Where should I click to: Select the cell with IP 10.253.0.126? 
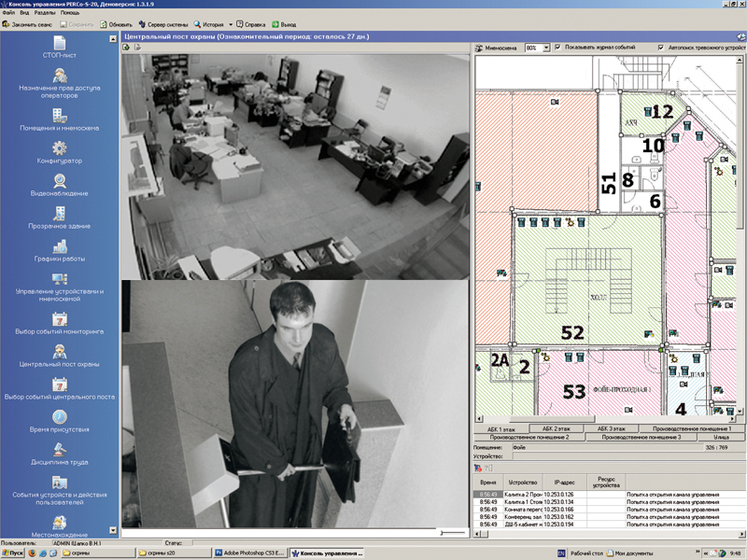click(565, 495)
